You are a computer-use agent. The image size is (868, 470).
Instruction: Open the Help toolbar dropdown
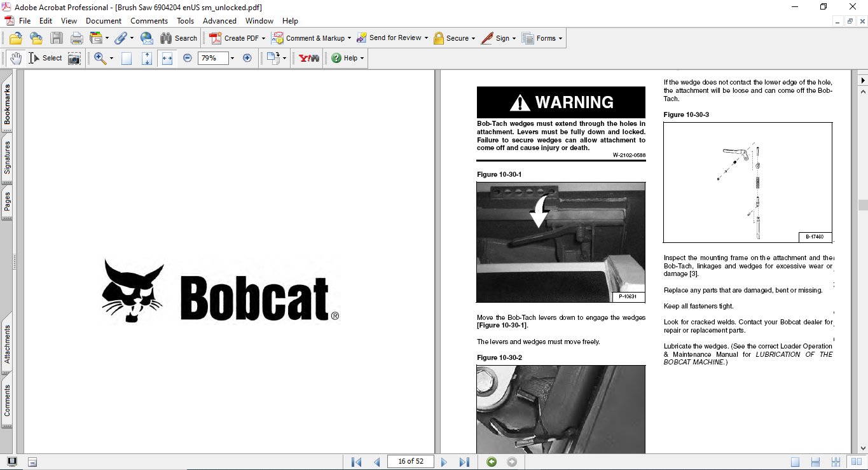click(x=347, y=58)
